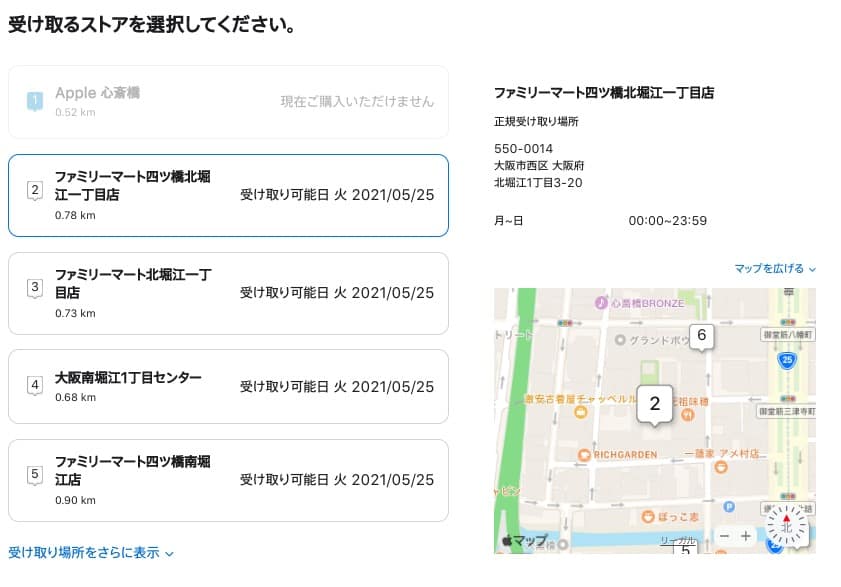Pick the 大阪南堀江1丁目センター pickup option

(228, 386)
